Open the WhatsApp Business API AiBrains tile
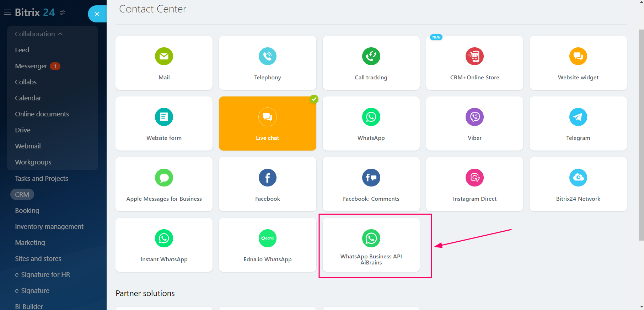 click(x=371, y=245)
